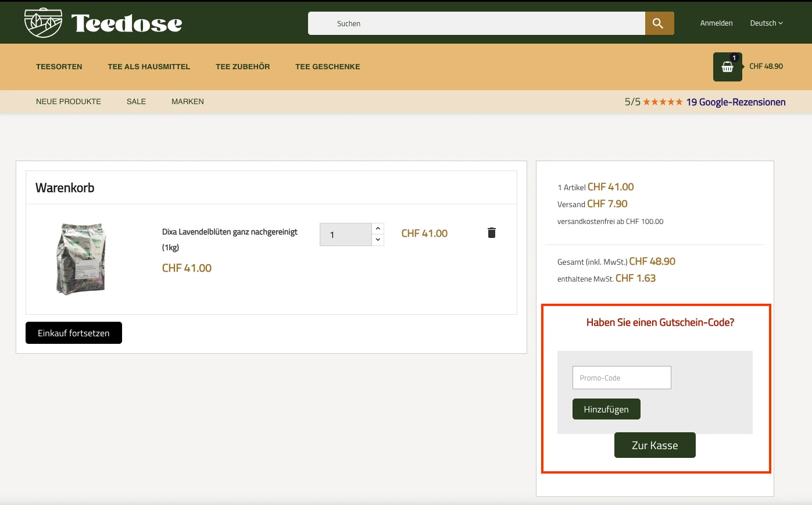Open the Deutsch language dropdown
812x505 pixels.
click(766, 23)
